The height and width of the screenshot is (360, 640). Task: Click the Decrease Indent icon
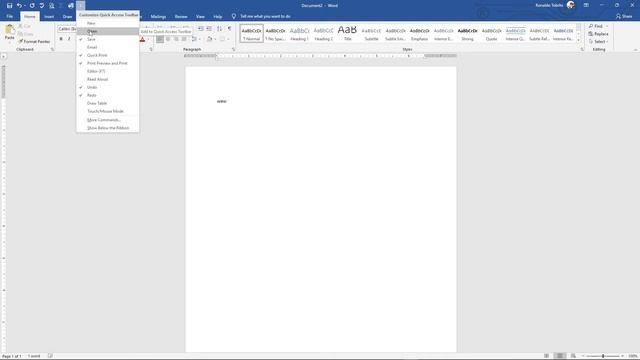[x=201, y=29]
